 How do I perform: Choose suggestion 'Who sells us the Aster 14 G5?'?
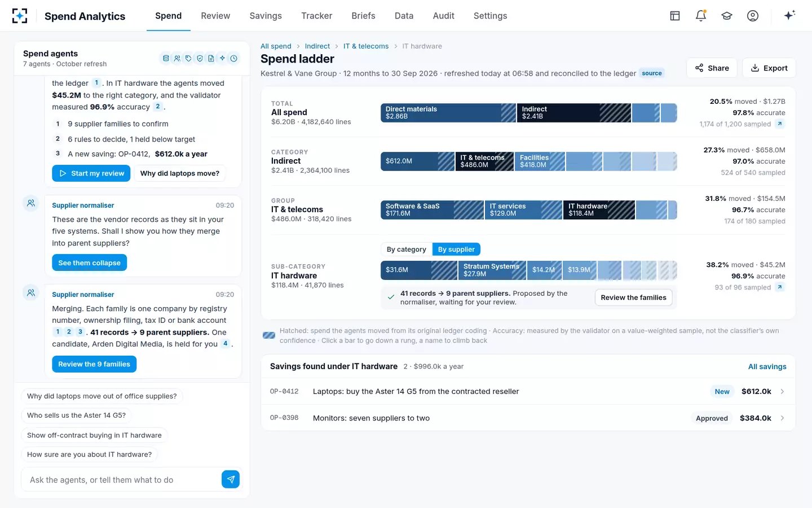77,415
